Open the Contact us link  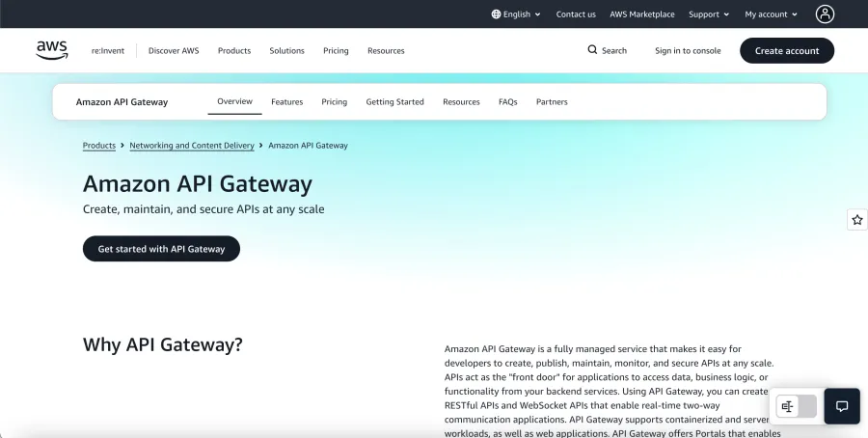point(576,14)
